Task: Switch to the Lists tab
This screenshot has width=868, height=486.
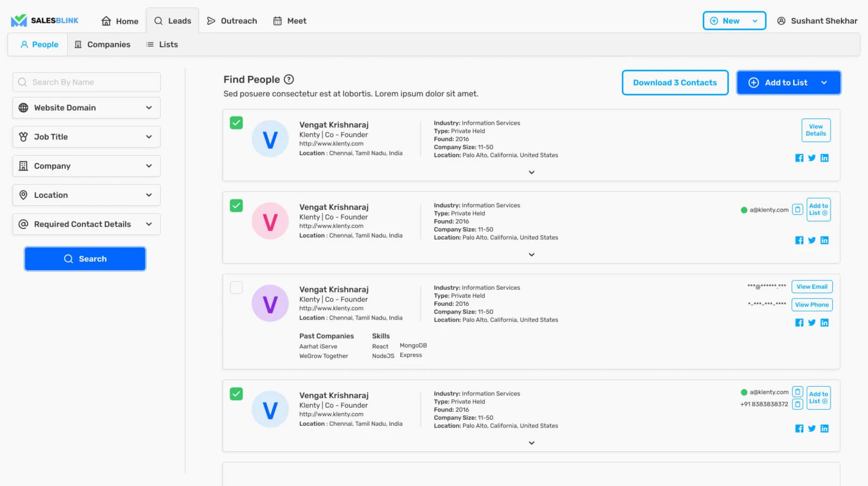Action: pos(162,44)
